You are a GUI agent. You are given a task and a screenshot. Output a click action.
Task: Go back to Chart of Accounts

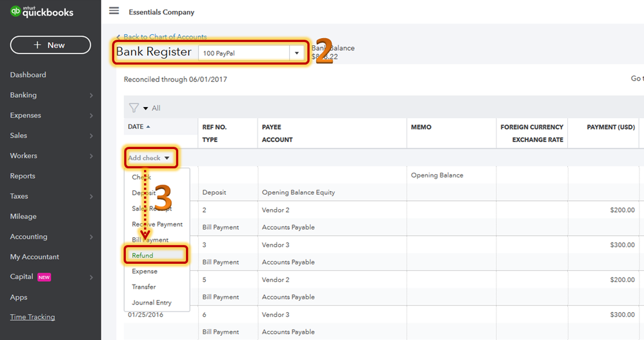click(x=161, y=37)
